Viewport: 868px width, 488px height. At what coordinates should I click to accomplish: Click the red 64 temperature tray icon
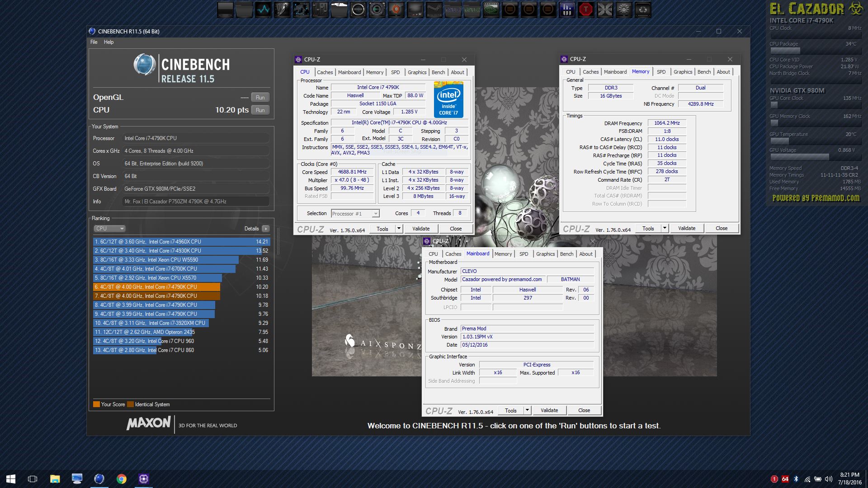(x=785, y=479)
